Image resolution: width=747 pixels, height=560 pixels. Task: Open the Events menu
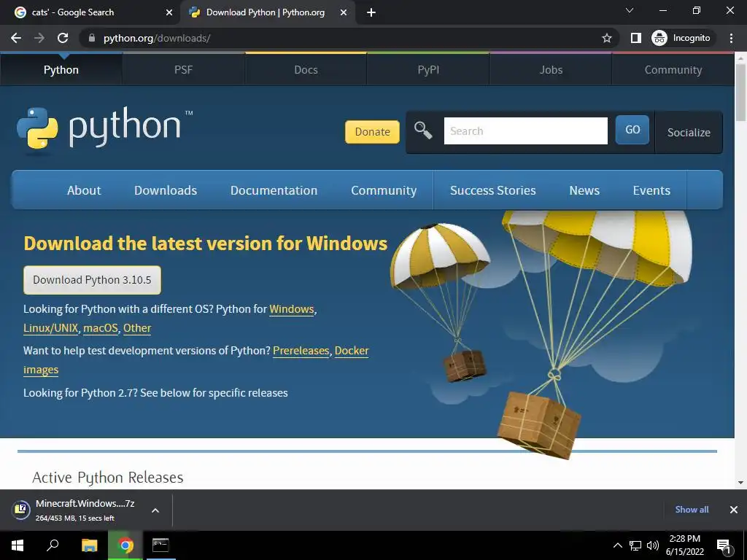point(651,190)
